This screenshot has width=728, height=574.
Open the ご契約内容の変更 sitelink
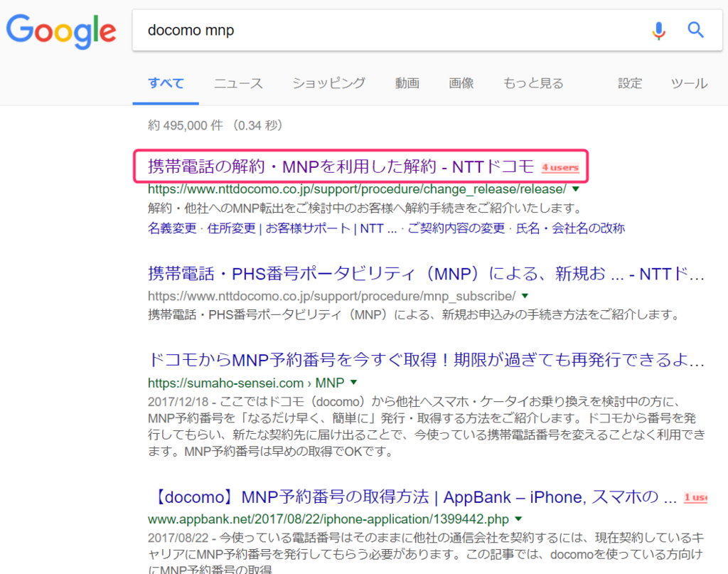pos(456,228)
